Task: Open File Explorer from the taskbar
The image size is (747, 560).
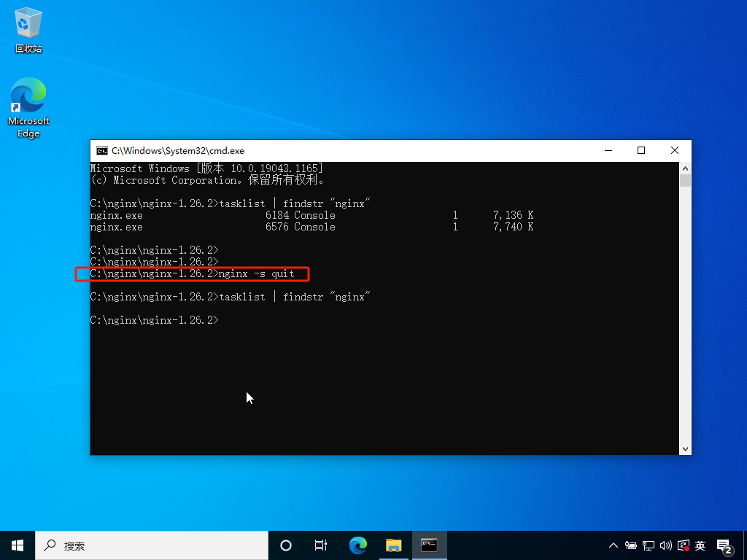Action: click(x=393, y=545)
